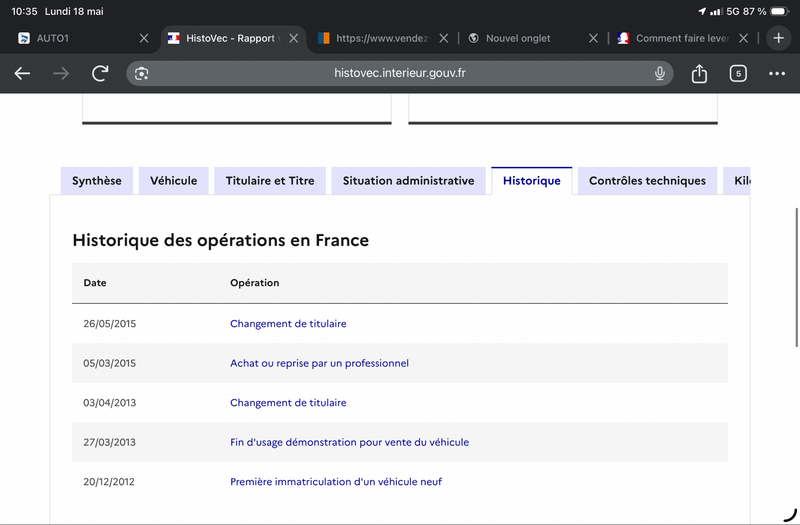This screenshot has height=525, width=800.
Task: Click the vertical page scrollbar
Action: click(x=796, y=278)
